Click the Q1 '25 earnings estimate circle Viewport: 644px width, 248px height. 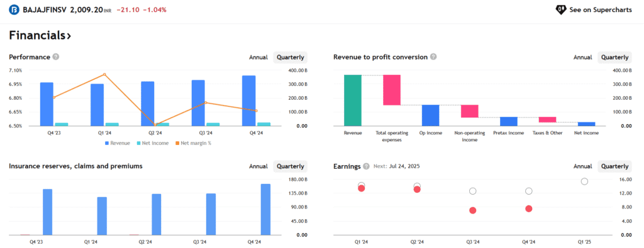click(584, 181)
